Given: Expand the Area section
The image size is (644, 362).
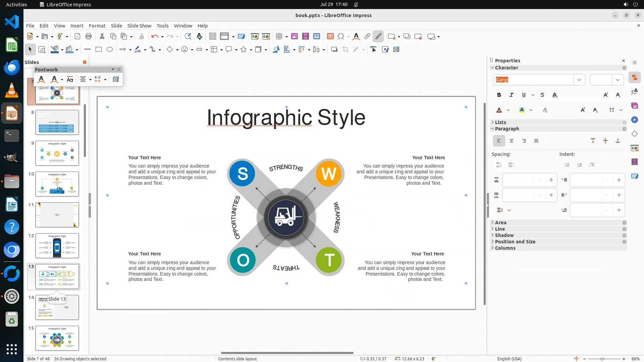Looking at the screenshot, I should pos(500,223).
